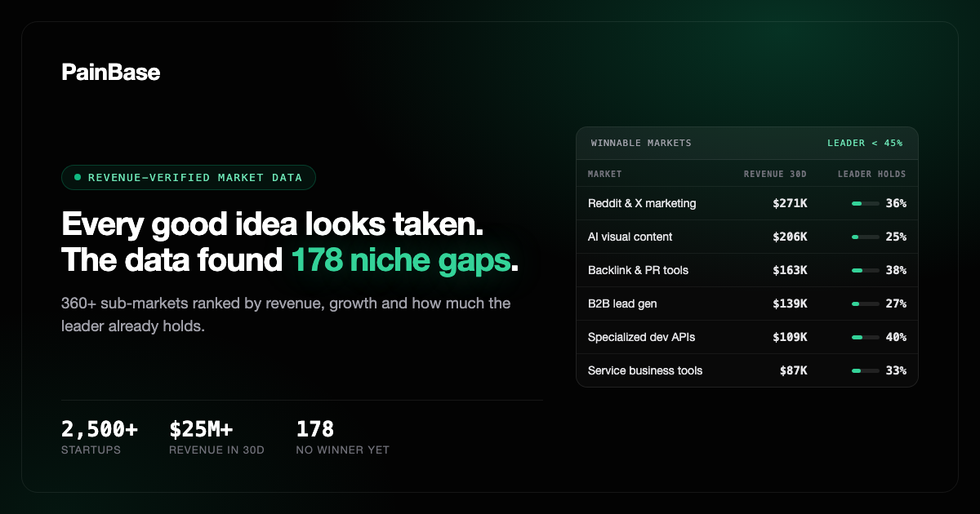
Task: Click the leader-share bar for Specialized dev APIs
Action: [x=866, y=337]
